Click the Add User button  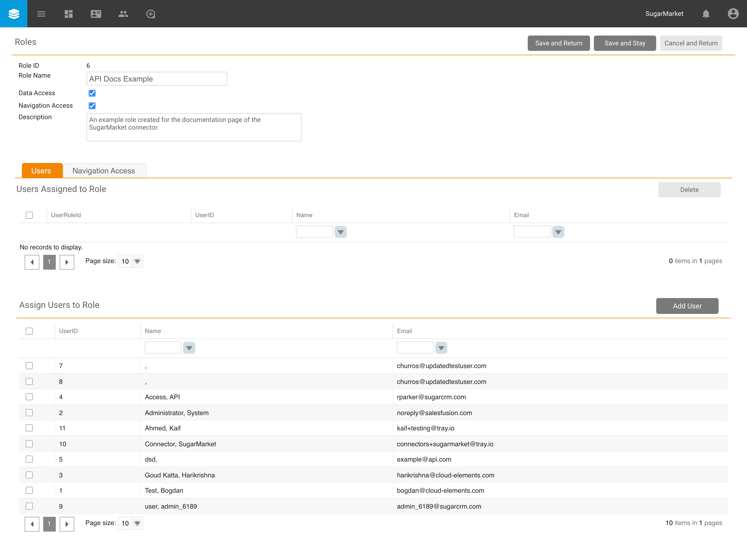[687, 306]
